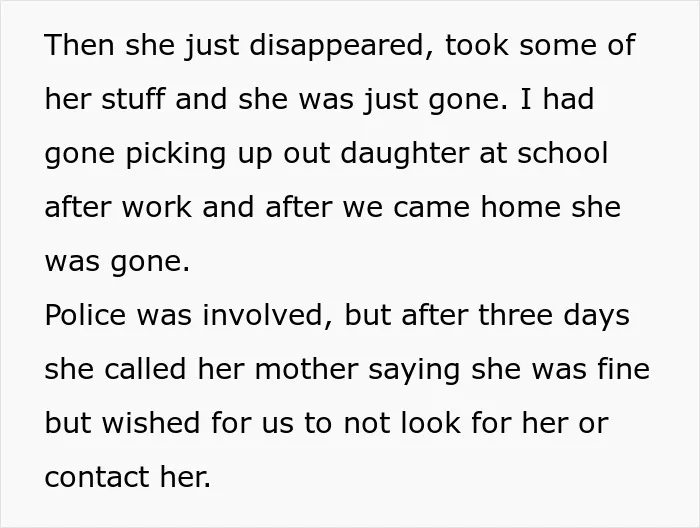
Task: Click the word "picking" in third line
Action: pyautogui.click(x=175, y=154)
